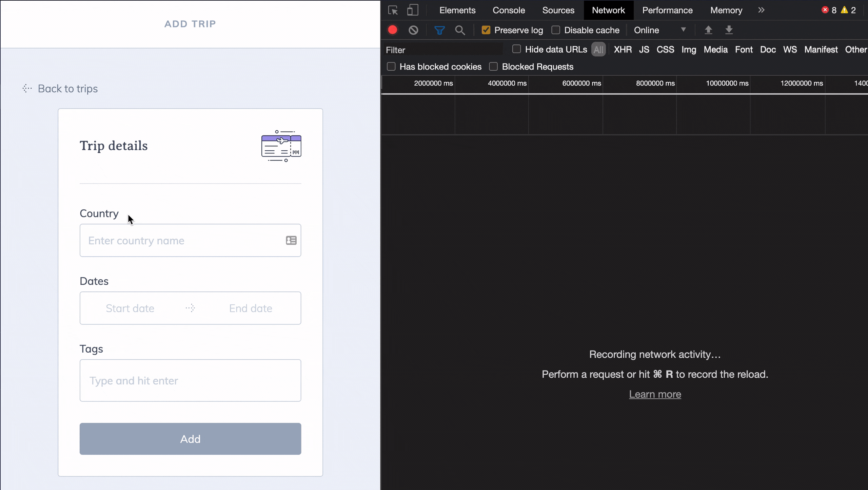Expand more DevTools tabs chevron
The height and width of the screenshot is (490, 868).
761,10
